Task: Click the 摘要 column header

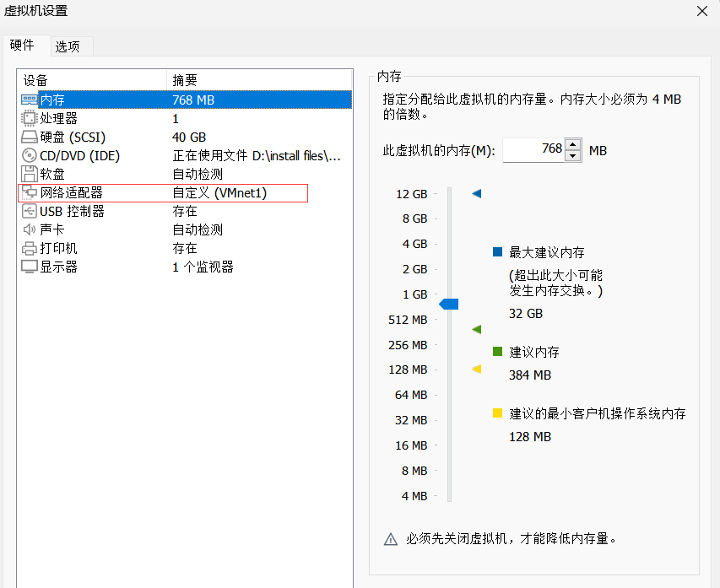Action: point(259,80)
